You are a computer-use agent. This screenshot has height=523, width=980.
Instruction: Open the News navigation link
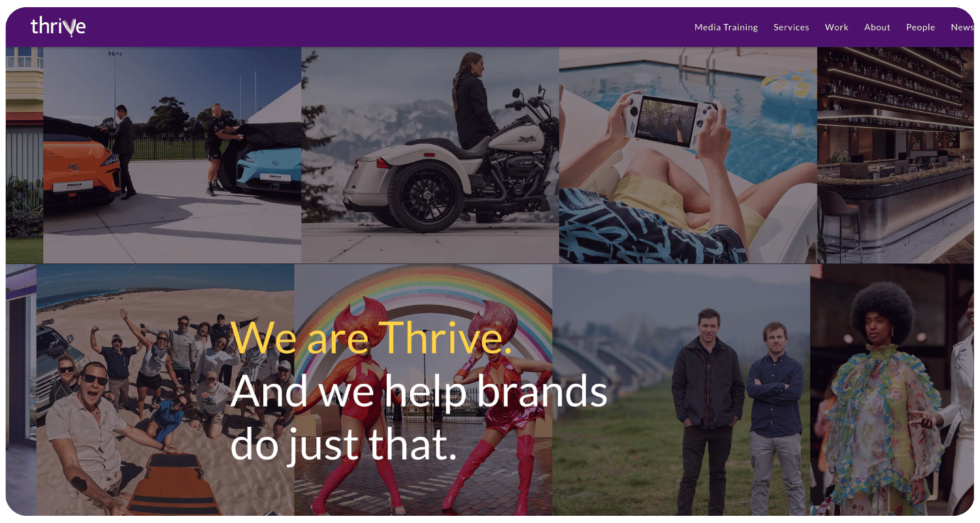coord(962,27)
